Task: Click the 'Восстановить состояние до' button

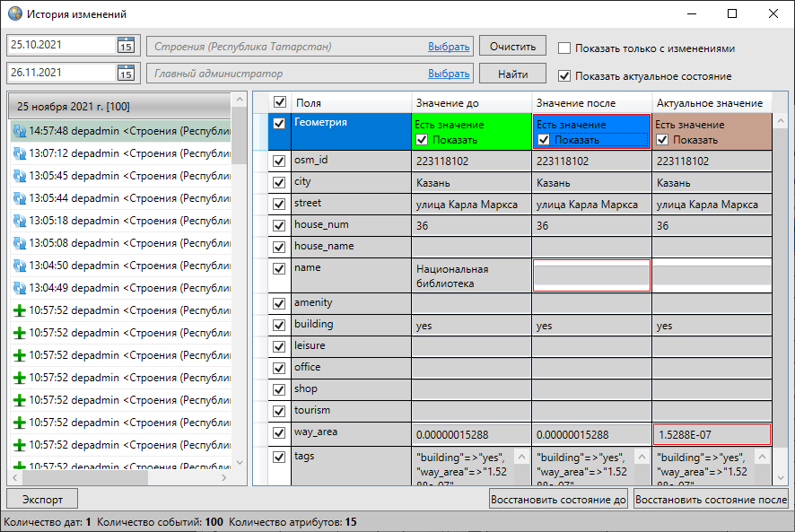Action: pyautogui.click(x=558, y=500)
